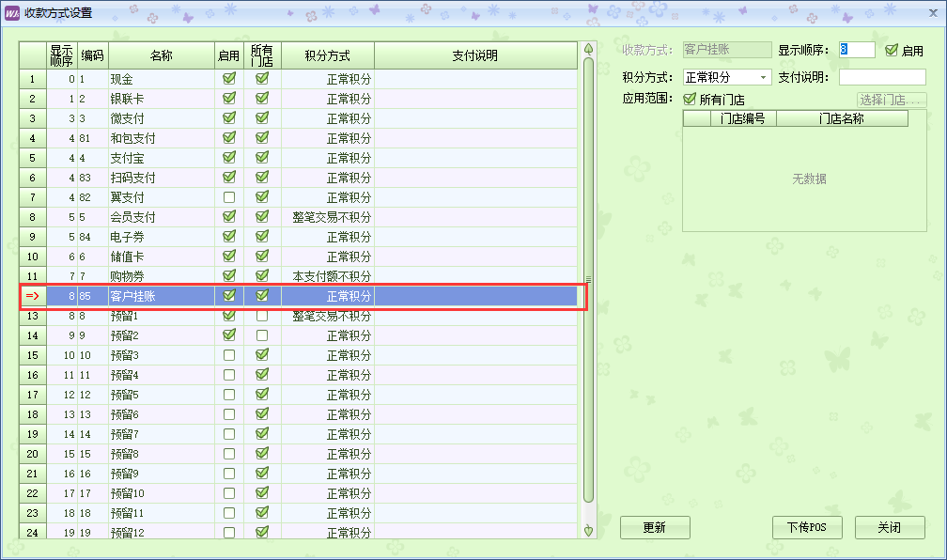
Task: Click the app logo in the title bar
Action: coord(12,12)
